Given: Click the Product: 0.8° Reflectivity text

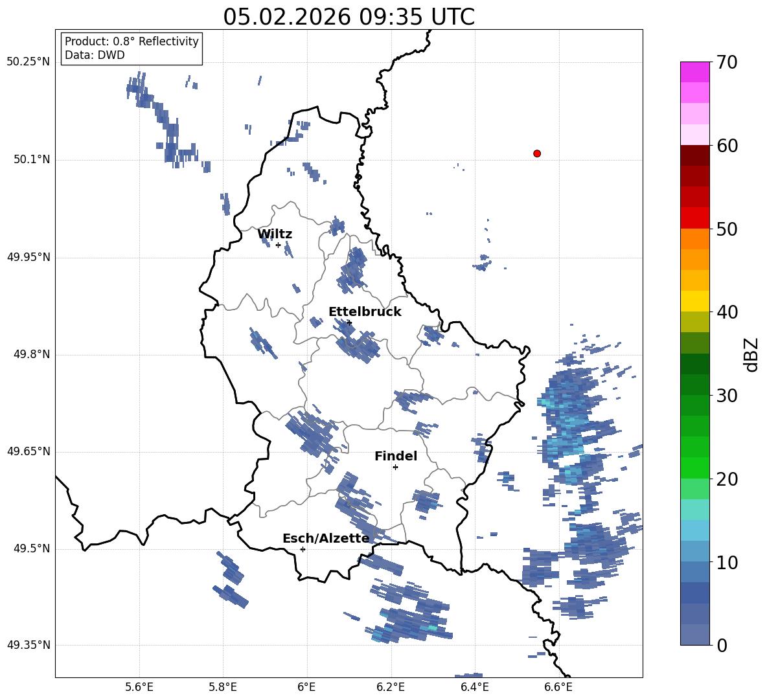Looking at the screenshot, I should [132, 41].
